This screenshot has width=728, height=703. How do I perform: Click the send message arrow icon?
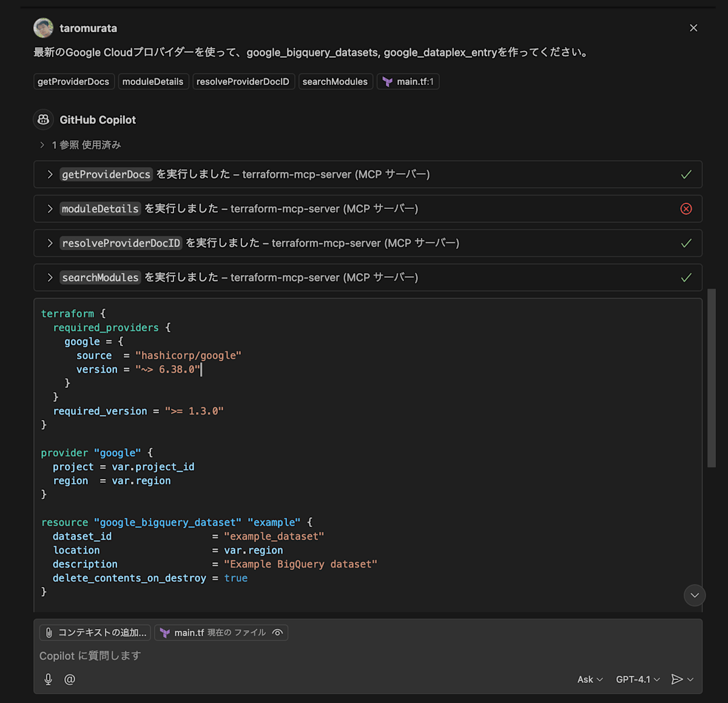pos(677,679)
